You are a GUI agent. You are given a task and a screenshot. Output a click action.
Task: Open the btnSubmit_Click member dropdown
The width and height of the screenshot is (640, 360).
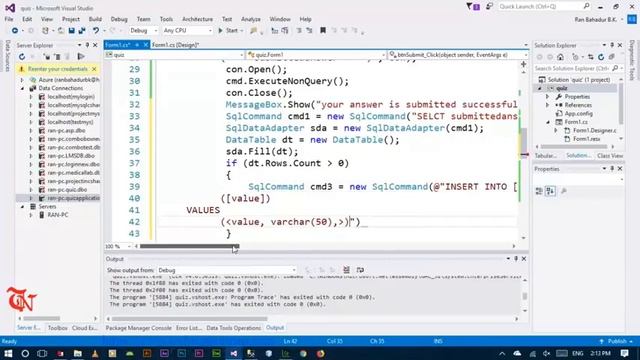458,55
